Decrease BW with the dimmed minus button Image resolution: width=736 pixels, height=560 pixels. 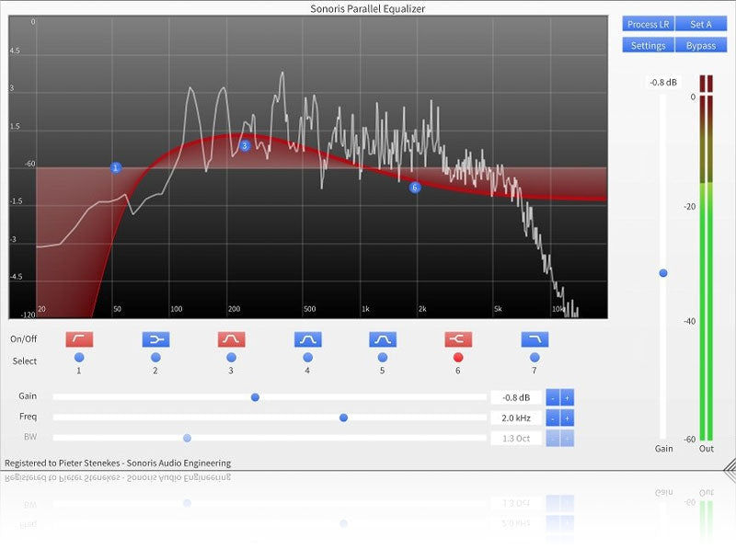(x=553, y=438)
